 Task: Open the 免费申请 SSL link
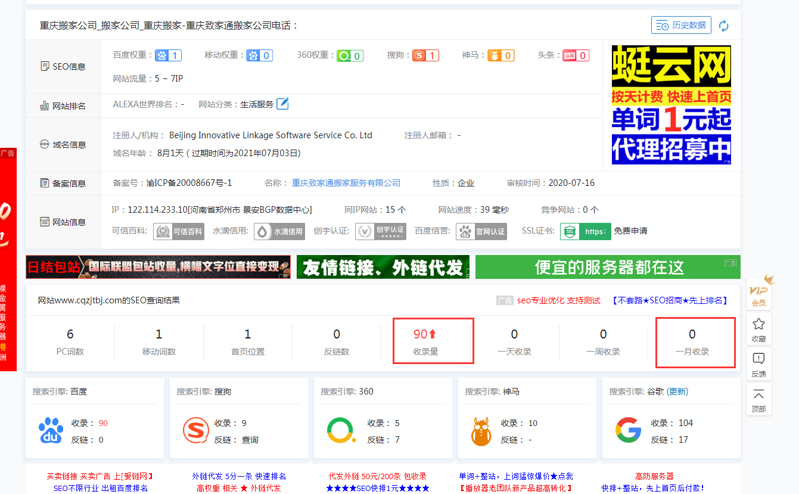coord(630,231)
